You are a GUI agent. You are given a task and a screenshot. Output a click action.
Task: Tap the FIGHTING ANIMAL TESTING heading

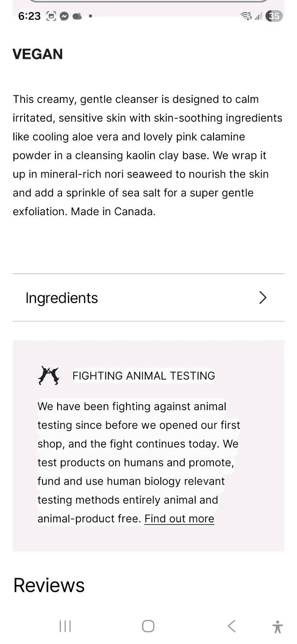143,376
